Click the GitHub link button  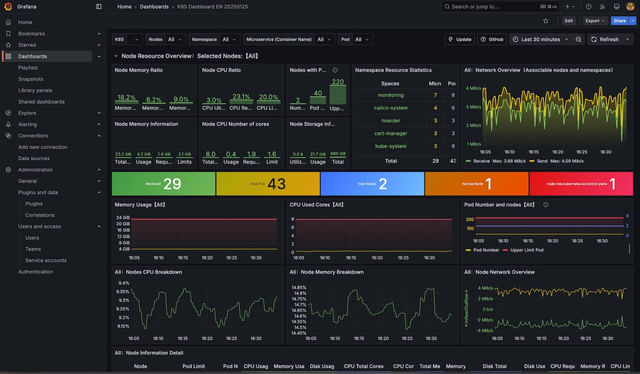pos(492,40)
